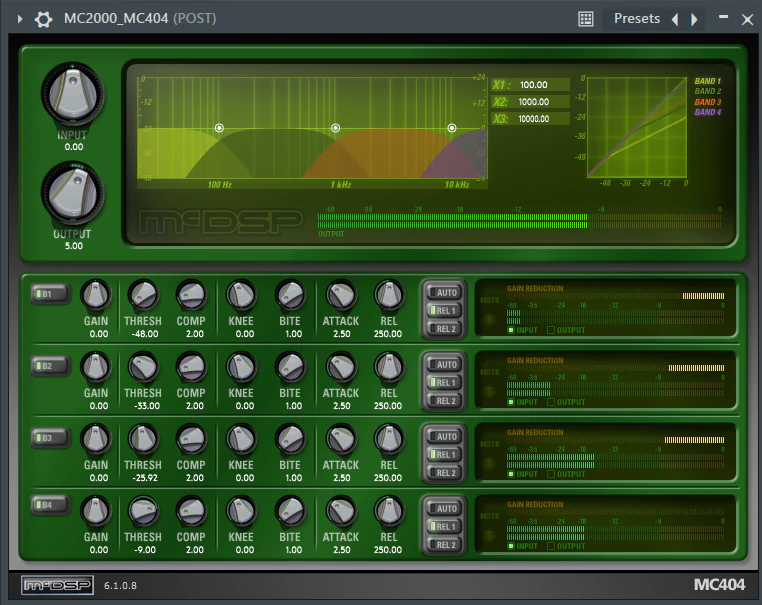Image resolution: width=762 pixels, height=605 pixels.
Task: Click the band 3 BITE knob
Action: [290, 439]
